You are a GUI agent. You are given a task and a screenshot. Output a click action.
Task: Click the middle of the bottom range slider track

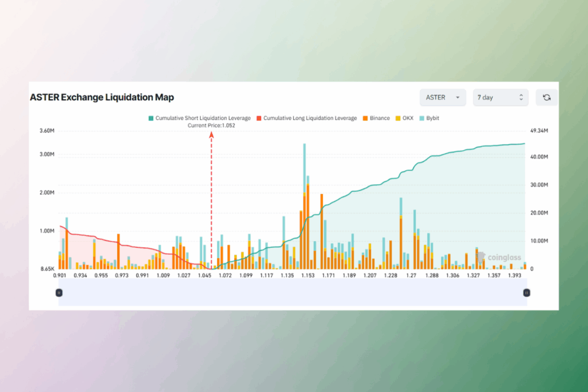(x=292, y=293)
